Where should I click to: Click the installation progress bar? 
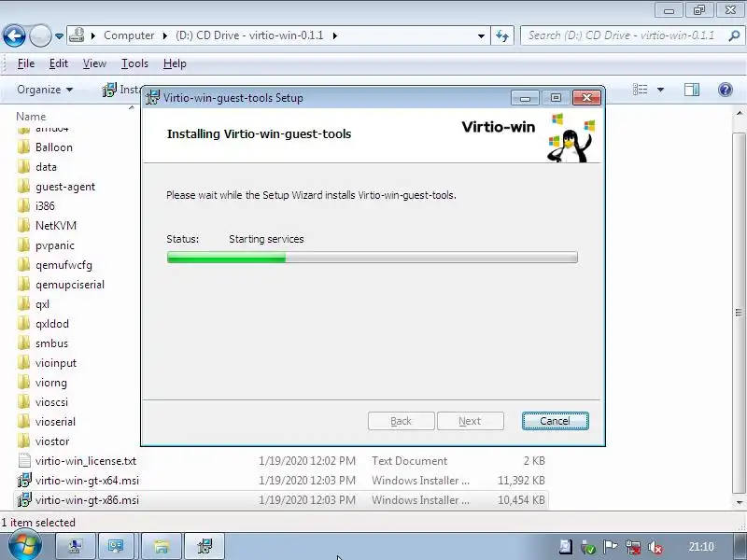372,258
